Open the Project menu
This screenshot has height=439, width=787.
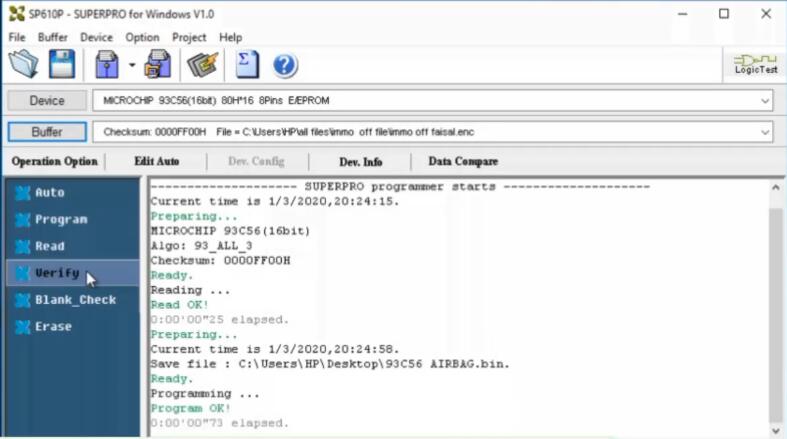189,38
